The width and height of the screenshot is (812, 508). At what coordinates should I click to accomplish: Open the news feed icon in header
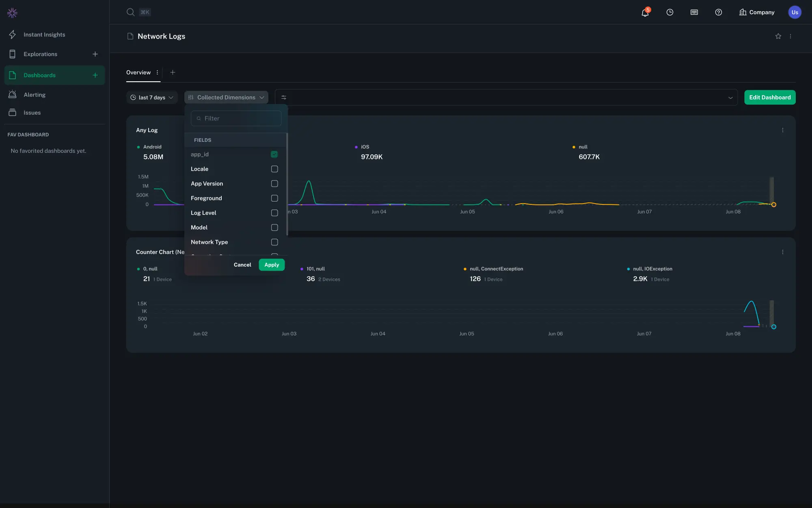click(x=694, y=12)
